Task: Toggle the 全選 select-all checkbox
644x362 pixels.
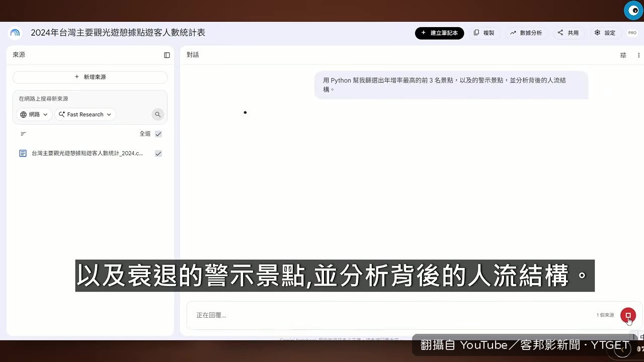Action: [x=158, y=134]
